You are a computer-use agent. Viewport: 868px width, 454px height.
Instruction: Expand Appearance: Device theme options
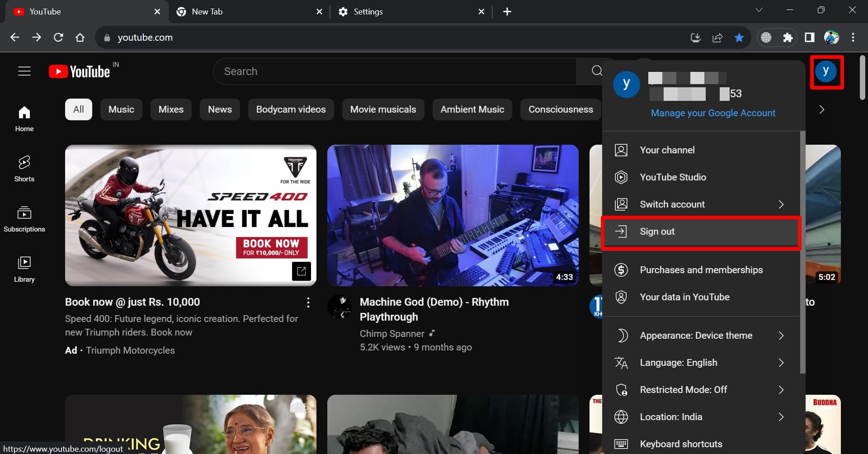(696, 335)
